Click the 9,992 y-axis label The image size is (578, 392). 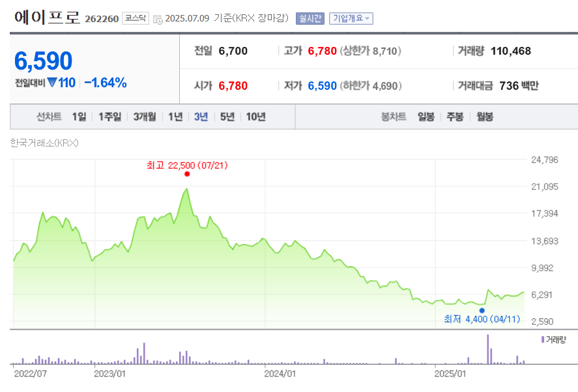pyautogui.click(x=542, y=268)
